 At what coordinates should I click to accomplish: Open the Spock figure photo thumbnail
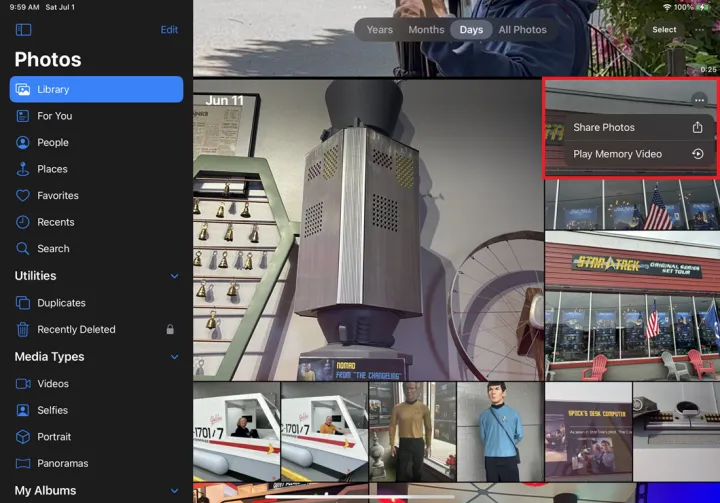500,432
